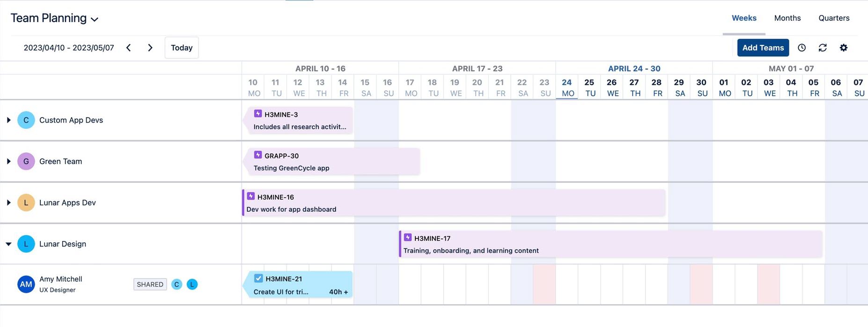
Task: Jump to Today in the timeline
Action: (182, 48)
